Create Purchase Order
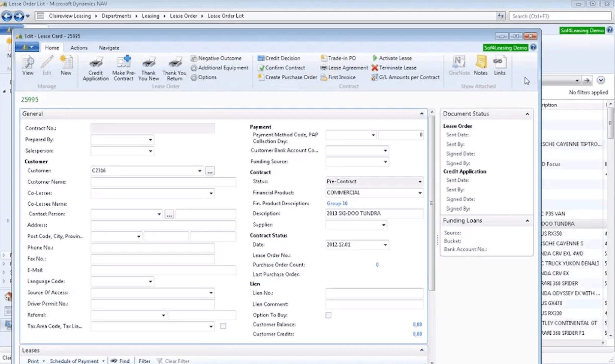The height and width of the screenshot is (364, 615). click(x=287, y=77)
